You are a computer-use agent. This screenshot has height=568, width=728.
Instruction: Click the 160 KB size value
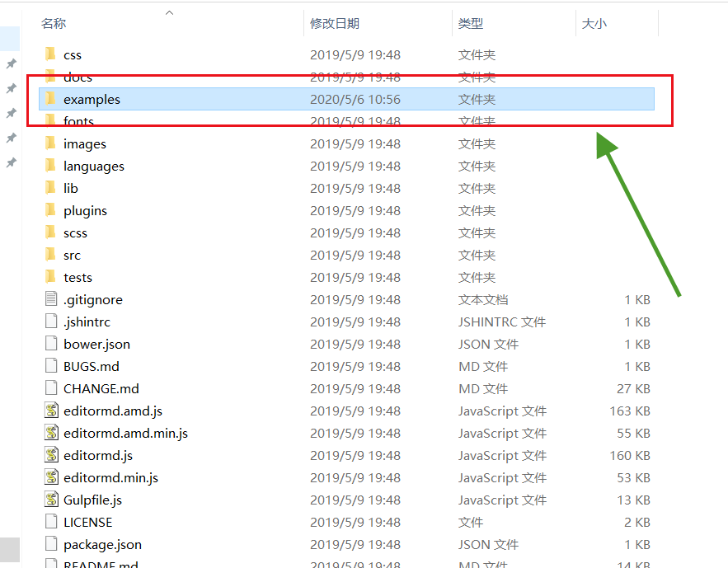[630, 455]
